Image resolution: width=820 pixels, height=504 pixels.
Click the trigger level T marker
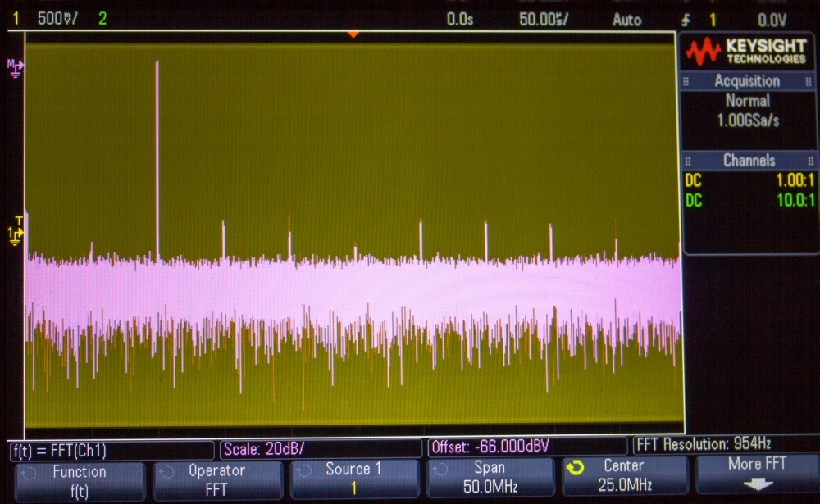tap(20, 220)
